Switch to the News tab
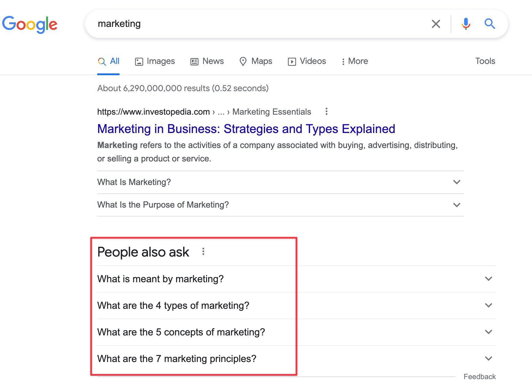Screen dimensions: 532x392 [207, 61]
